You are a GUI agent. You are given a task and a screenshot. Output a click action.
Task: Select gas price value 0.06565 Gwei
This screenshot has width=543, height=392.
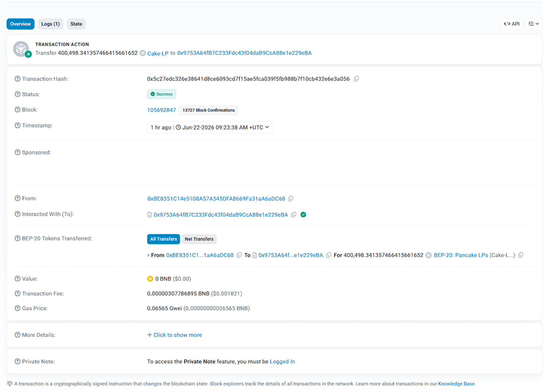tap(164, 308)
